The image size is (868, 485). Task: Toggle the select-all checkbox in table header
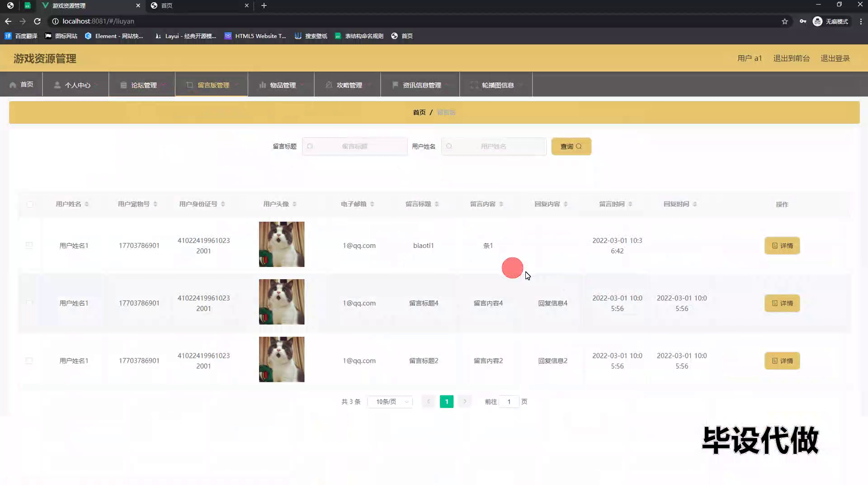[x=30, y=204]
